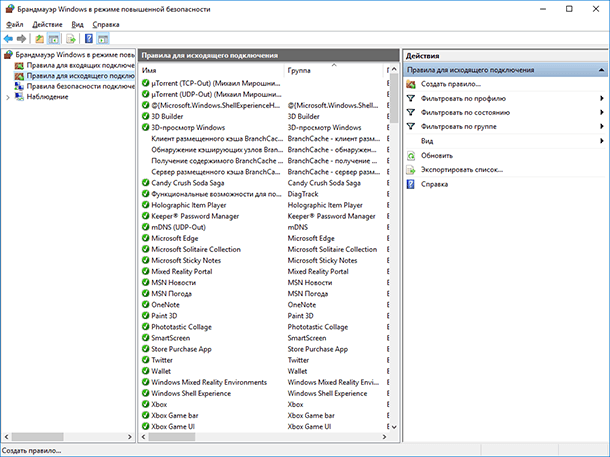Toggle the console tree toolbar icon
The width and height of the screenshot is (610, 457).
[x=53, y=39]
